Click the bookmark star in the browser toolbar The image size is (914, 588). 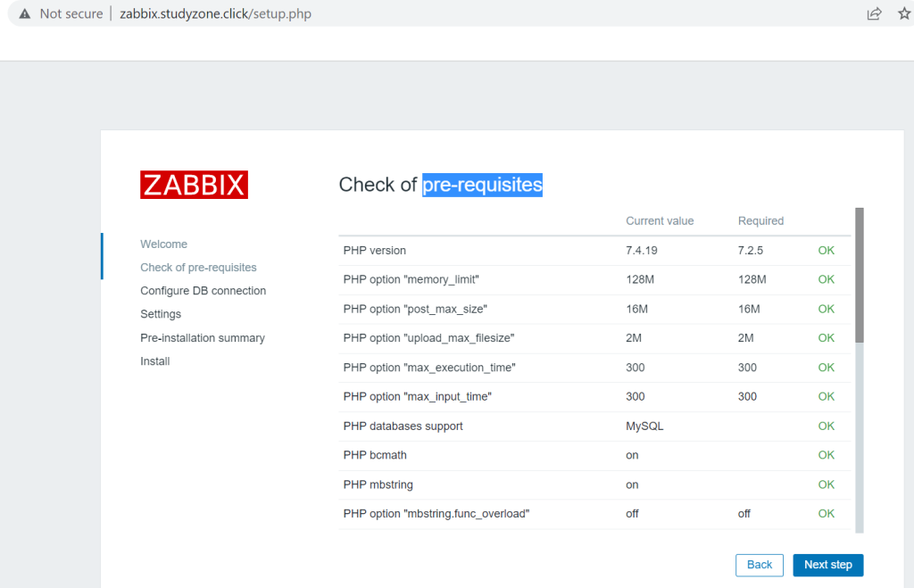(x=904, y=13)
